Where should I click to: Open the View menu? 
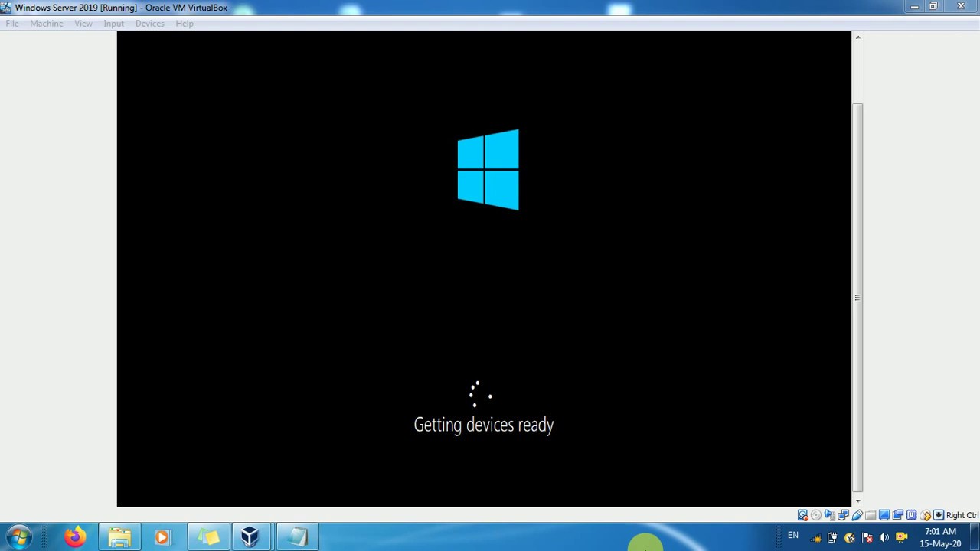tap(83, 24)
